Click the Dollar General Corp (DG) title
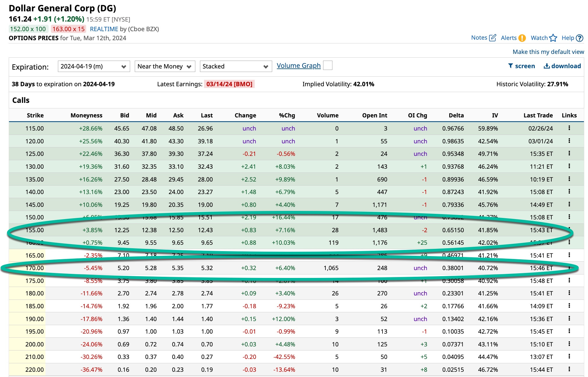The width and height of the screenshot is (588, 377). 62,8
